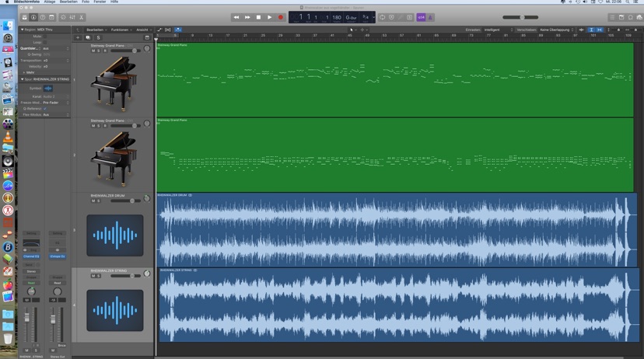Open the Loop Browser button

(631, 17)
